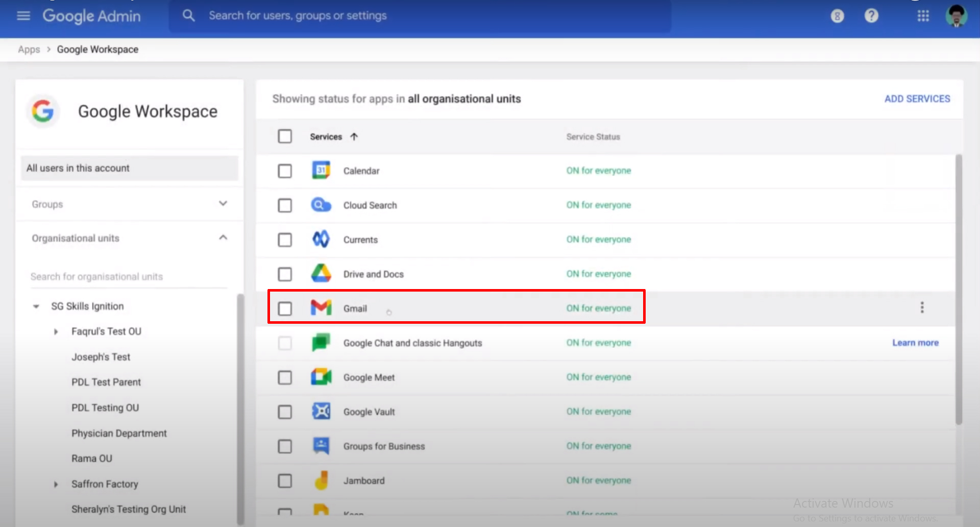Open the Gmail service name
Viewport: 980px width, 527px height.
[x=355, y=308]
